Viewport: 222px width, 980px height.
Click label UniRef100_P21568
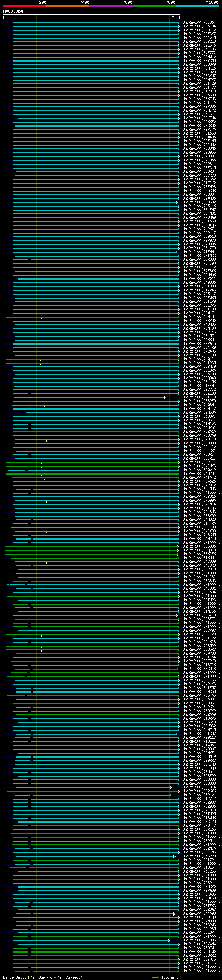[x=199, y=221]
